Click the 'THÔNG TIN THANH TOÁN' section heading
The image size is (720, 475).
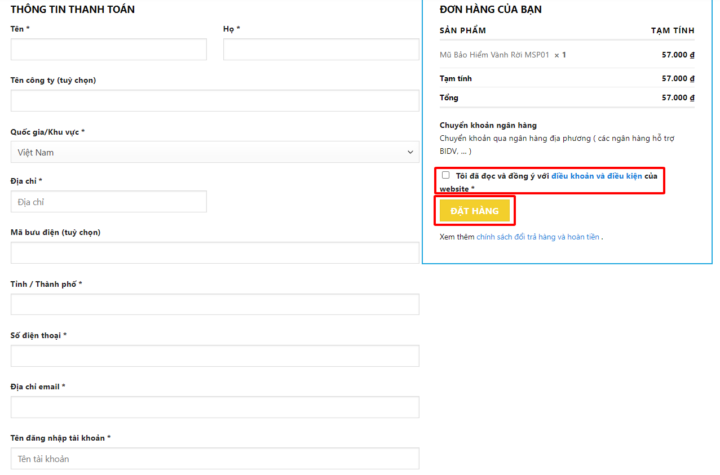[72, 9]
